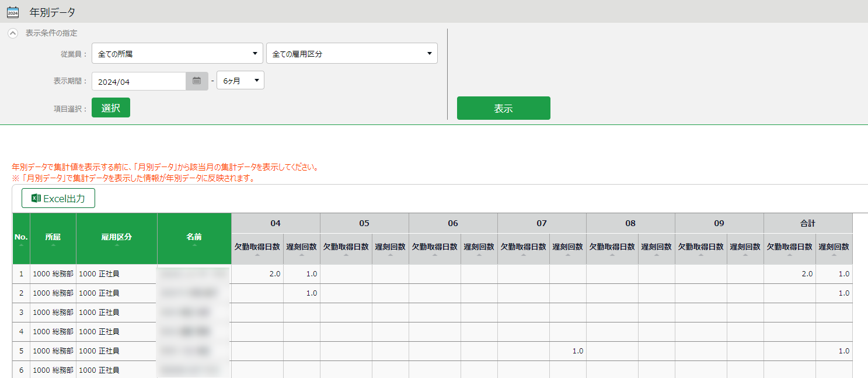Image resolution: width=868 pixels, height=378 pixels.
Task: Open the 全ての雇用区分 dropdown
Action: tap(351, 53)
